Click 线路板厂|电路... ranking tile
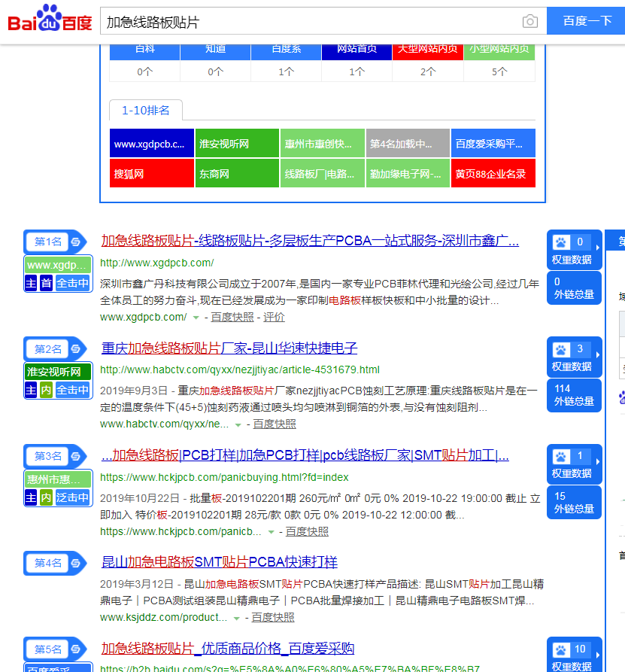The width and height of the screenshot is (625, 672). (322, 173)
